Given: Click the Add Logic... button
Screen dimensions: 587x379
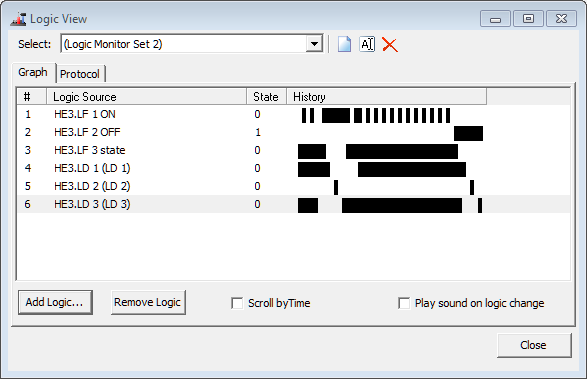Looking at the screenshot, I should click(55, 302).
